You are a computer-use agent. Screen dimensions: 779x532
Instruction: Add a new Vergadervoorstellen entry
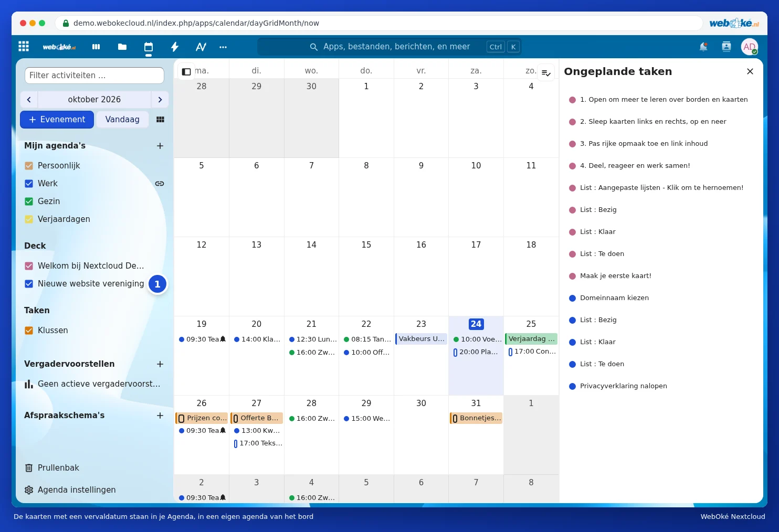pyautogui.click(x=160, y=364)
